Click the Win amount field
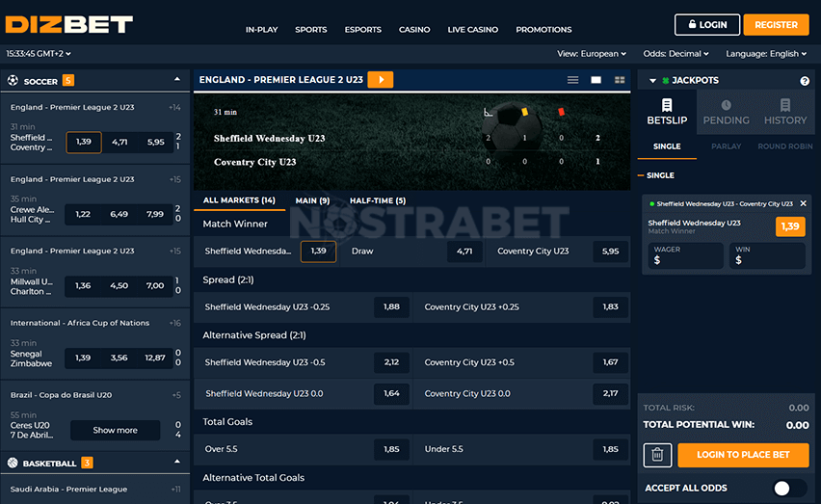This screenshot has height=504, width=821. coord(767,255)
